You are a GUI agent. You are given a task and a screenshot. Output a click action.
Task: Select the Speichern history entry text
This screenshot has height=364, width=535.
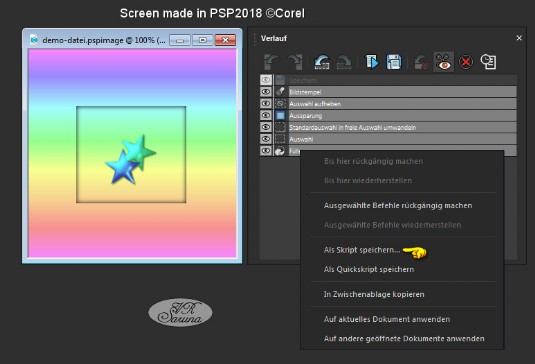coord(303,80)
